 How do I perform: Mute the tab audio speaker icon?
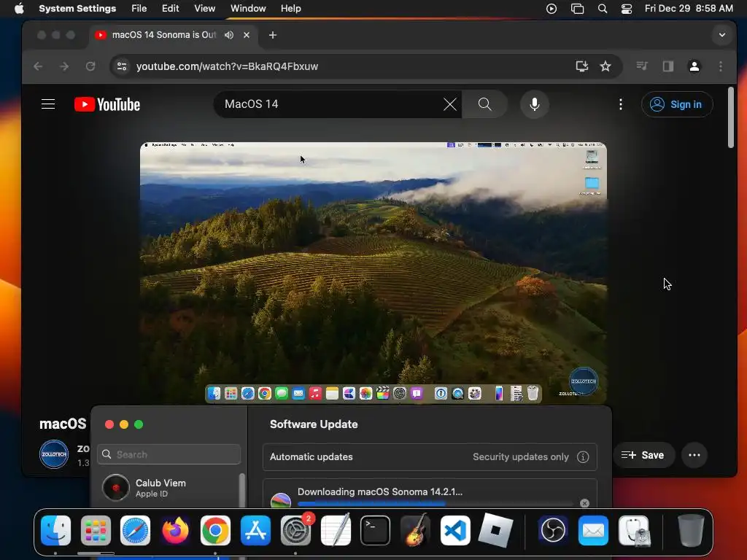click(229, 35)
